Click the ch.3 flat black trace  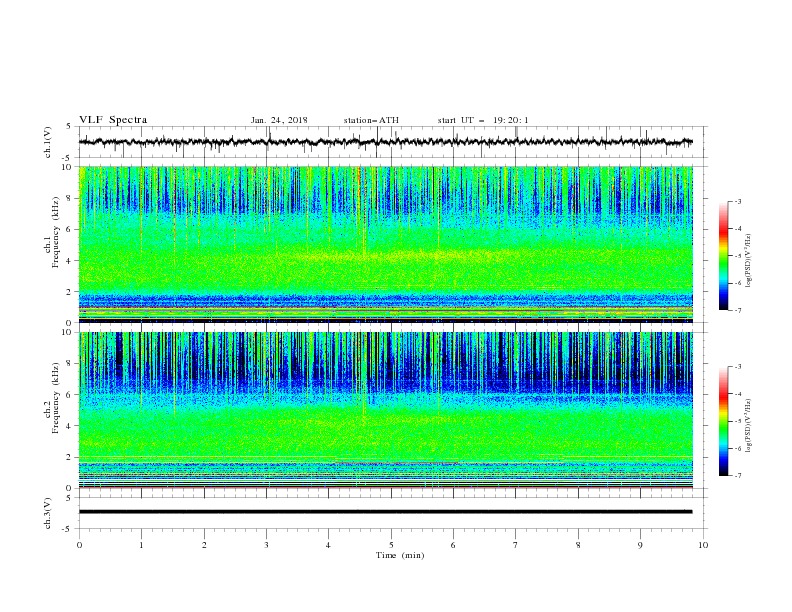[x=385, y=512]
